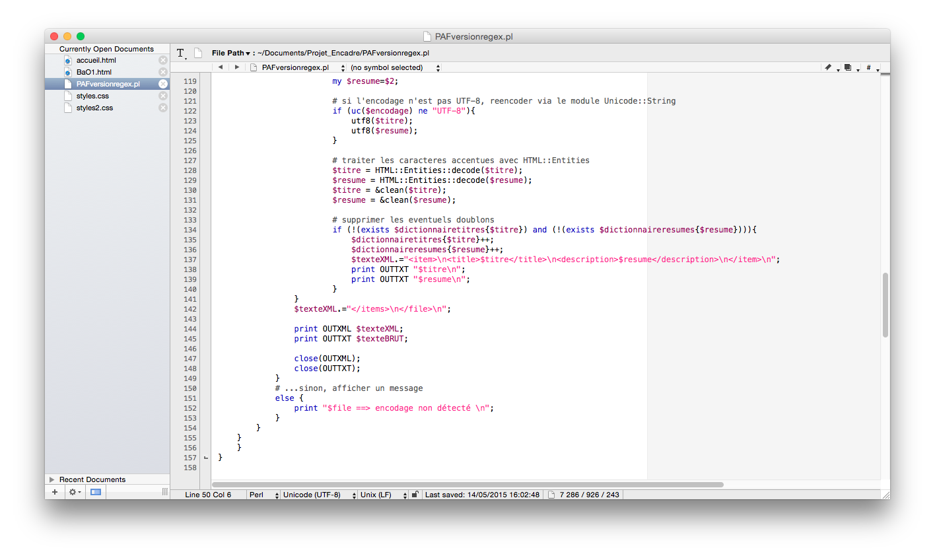Screen dimensions: 935x560
Task: Open the sidebar gear action menu
Action: point(75,492)
